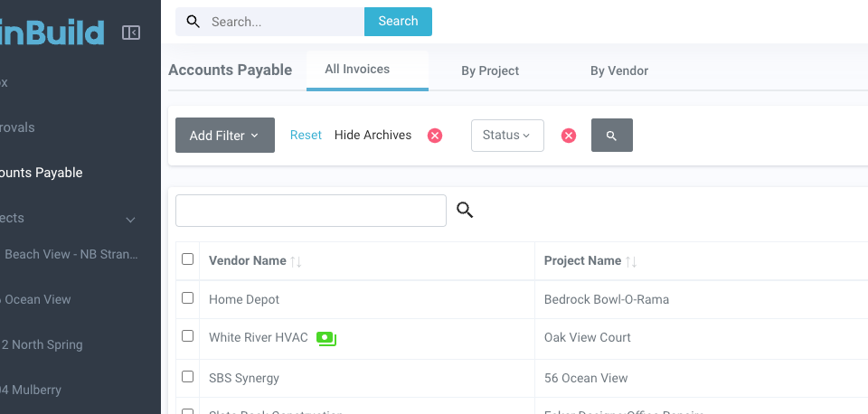
Task: Open the Status filter dropdown
Action: 507,136
